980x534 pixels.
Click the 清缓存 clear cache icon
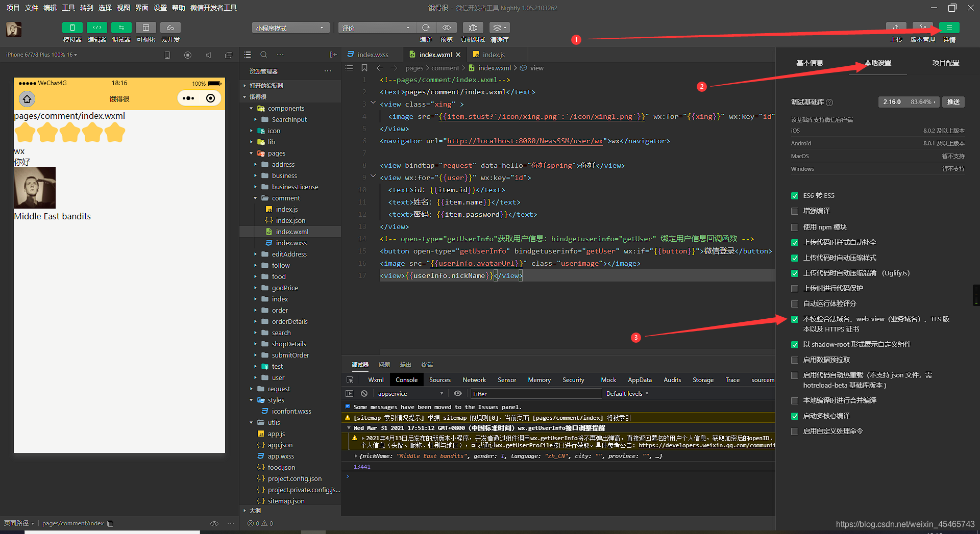coord(499,28)
